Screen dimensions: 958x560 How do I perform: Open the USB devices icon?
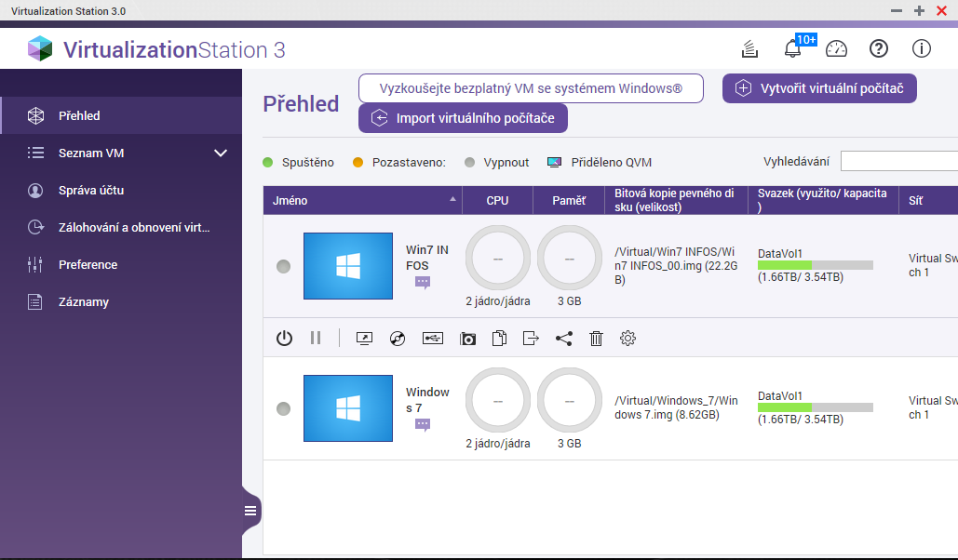point(433,339)
